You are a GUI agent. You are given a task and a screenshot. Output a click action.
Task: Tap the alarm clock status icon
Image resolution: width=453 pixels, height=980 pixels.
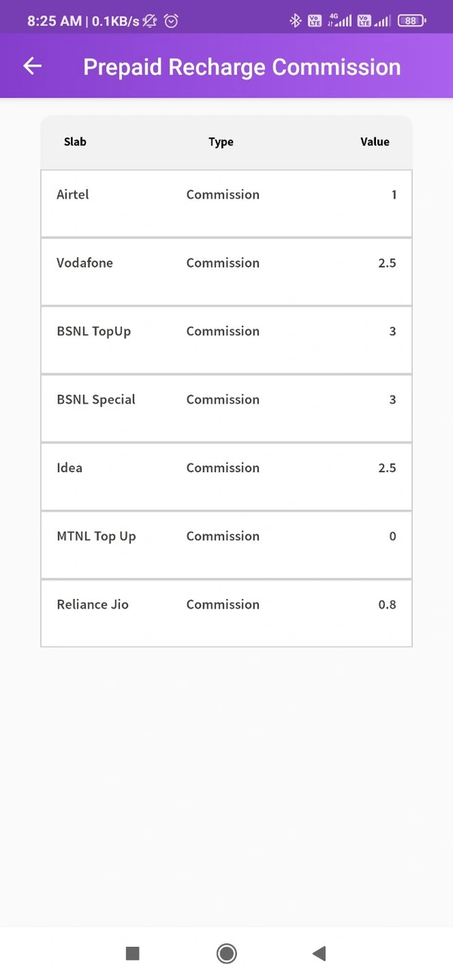(171, 21)
